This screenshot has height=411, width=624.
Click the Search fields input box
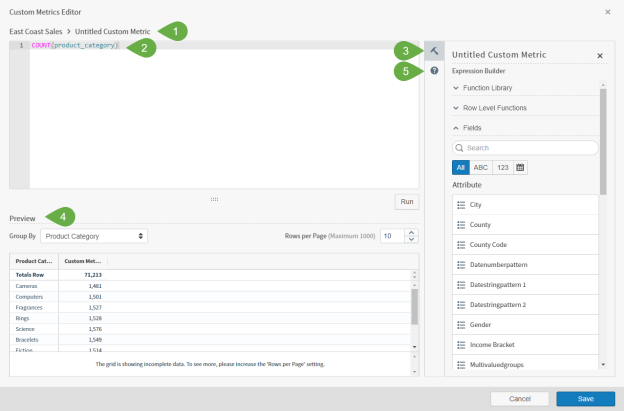pyautogui.click(x=528, y=148)
